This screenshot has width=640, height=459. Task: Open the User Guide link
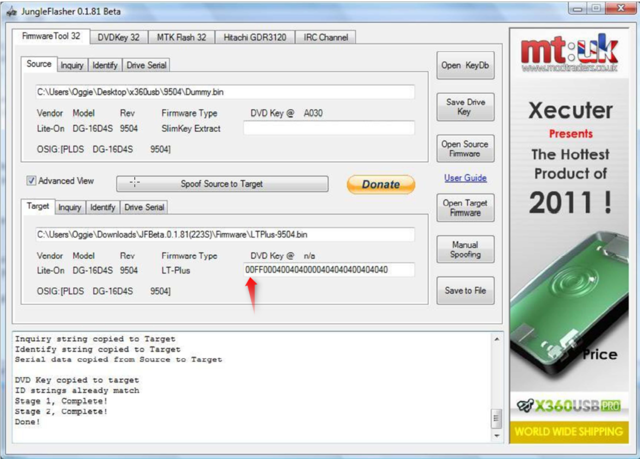pyautogui.click(x=465, y=178)
